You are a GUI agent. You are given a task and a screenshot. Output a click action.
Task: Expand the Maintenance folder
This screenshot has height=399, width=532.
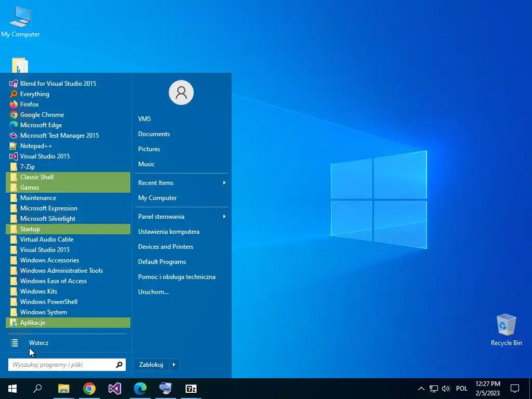click(68, 198)
